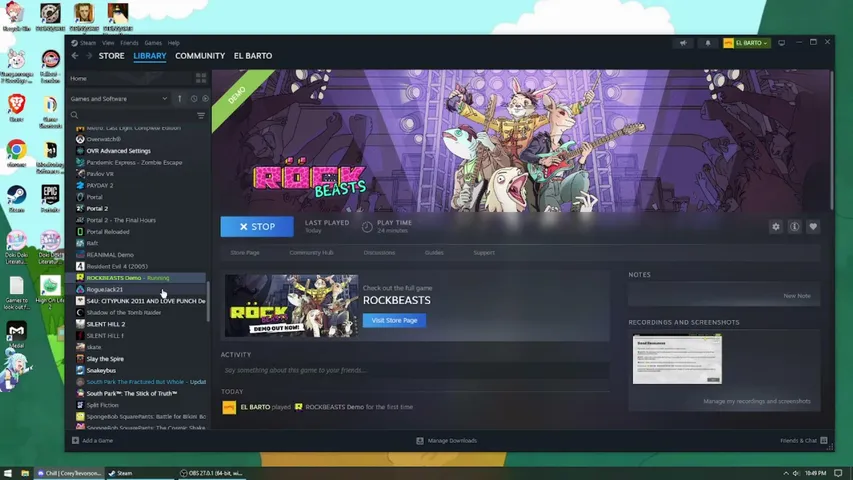Click the activity comment text field
This screenshot has width=853, height=480.
coord(415,370)
